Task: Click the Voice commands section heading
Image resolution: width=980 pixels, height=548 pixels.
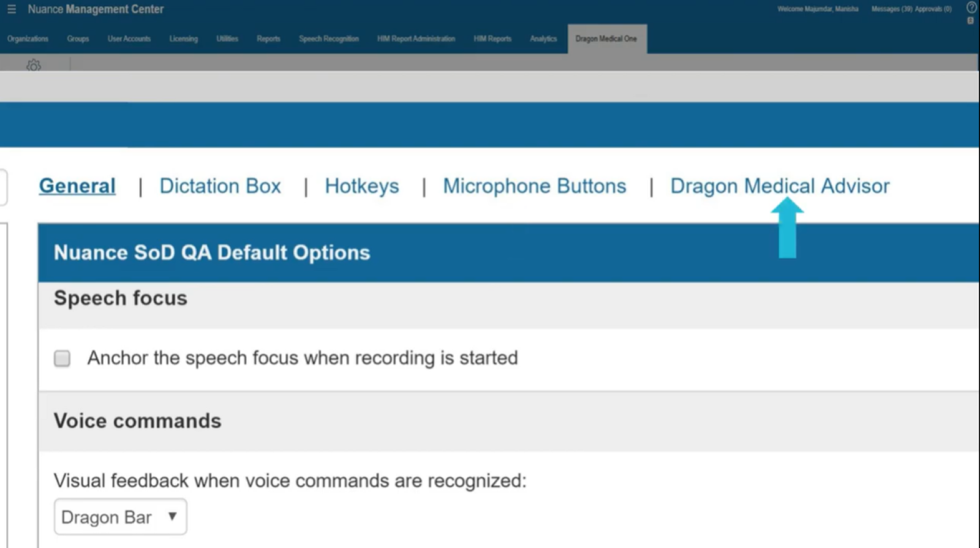Action: coord(137,421)
